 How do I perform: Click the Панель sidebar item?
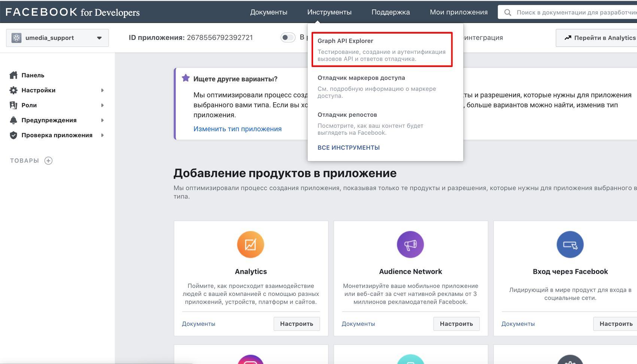point(33,75)
